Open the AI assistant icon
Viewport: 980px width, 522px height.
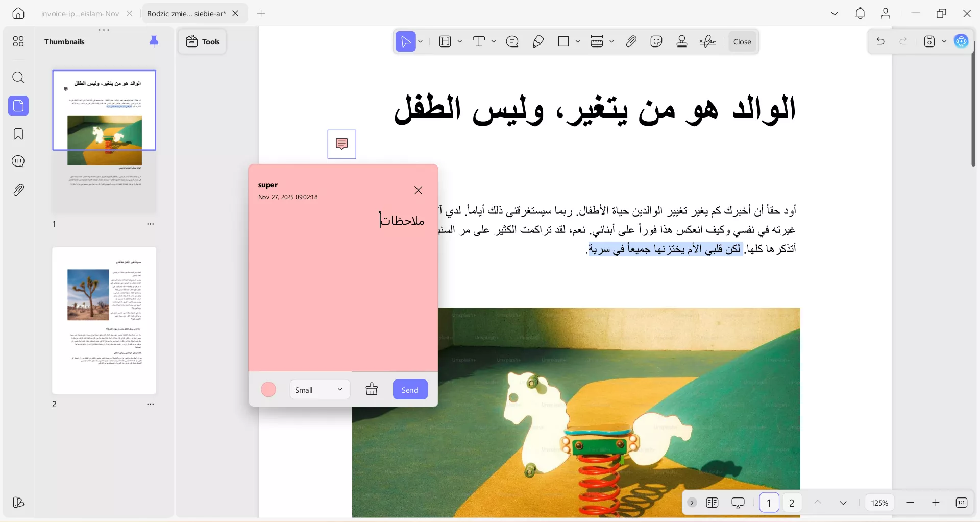[x=962, y=42]
